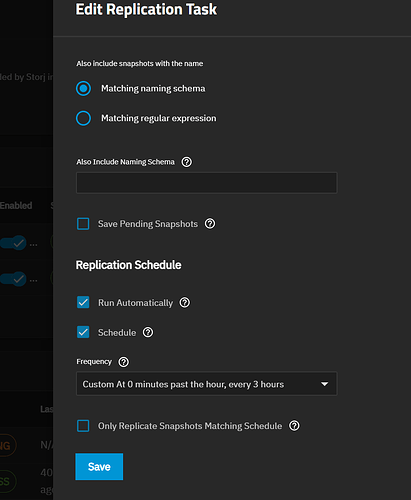The width and height of the screenshot is (411, 500).
Task: Toggle the first Enabled switch in background list
Action: [13, 243]
